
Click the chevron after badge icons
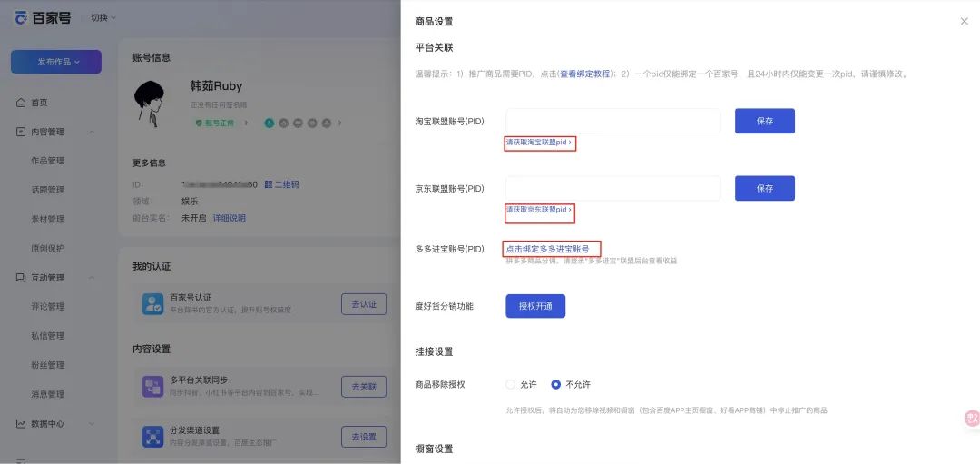[x=340, y=123]
